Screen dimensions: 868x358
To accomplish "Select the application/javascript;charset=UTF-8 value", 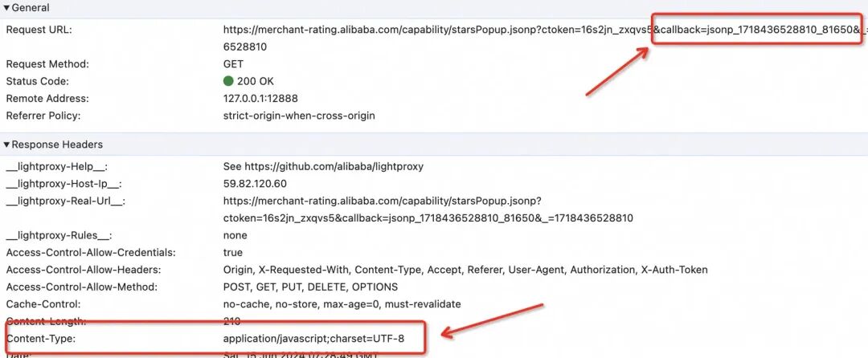I will point(313,338).
